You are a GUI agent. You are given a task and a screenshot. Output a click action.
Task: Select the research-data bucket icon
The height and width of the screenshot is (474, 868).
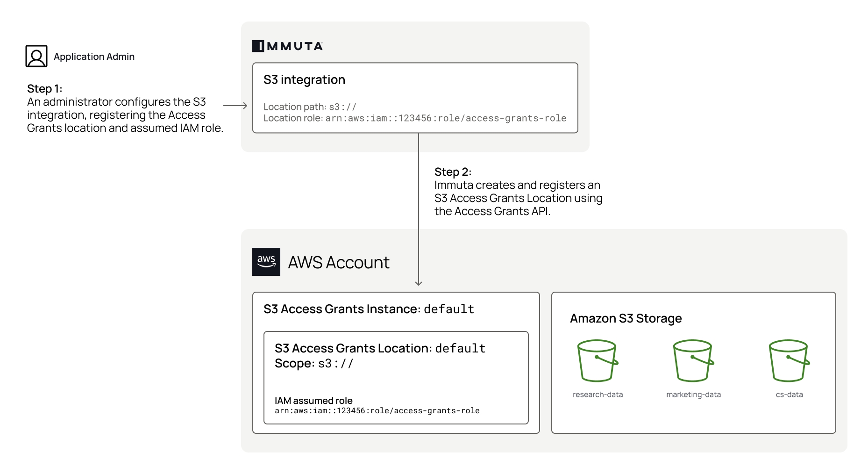tap(598, 361)
